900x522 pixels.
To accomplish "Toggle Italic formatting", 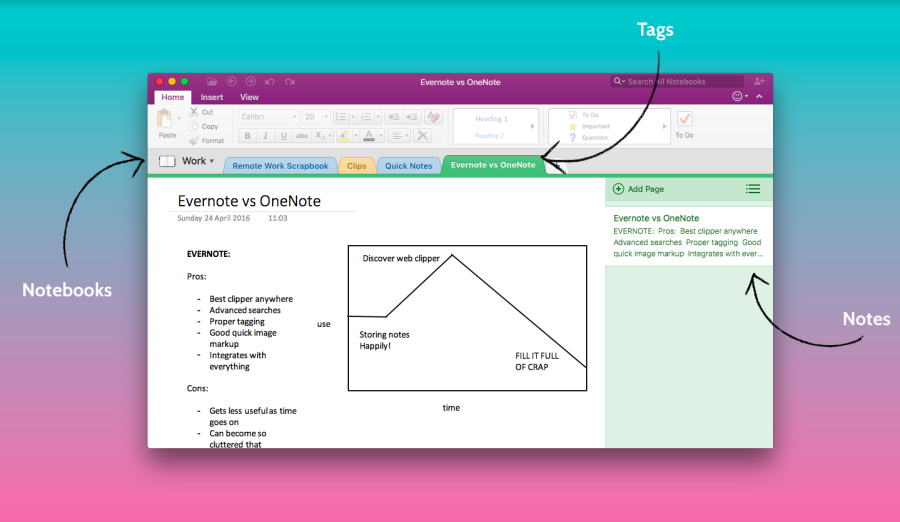I will coord(265,136).
